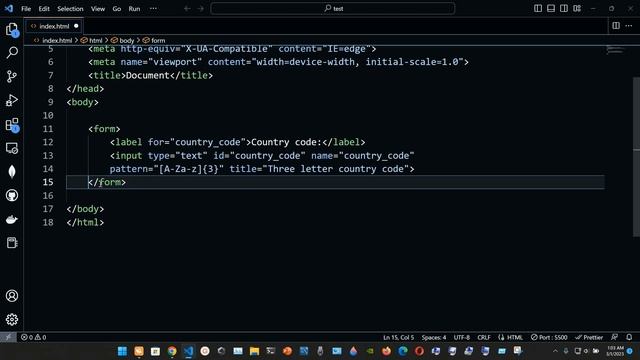Toggle the primary side bar layout button

point(538,8)
